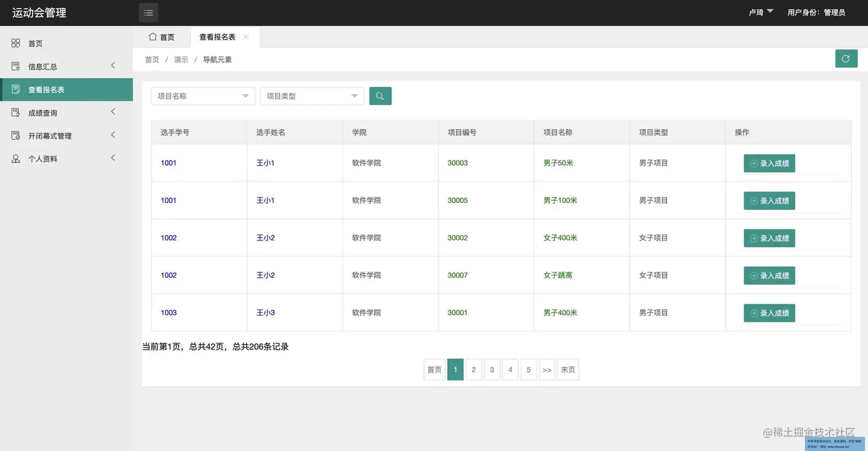This screenshot has width=868, height=451.
Task: Expand the 开闭幕式管理 menu chevron
Action: 113,135
